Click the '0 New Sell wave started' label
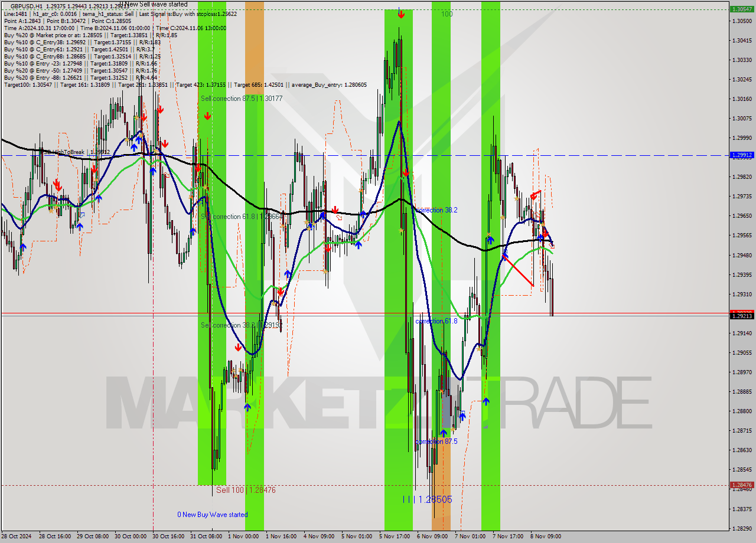This screenshot has width=756, height=543. (154, 5)
